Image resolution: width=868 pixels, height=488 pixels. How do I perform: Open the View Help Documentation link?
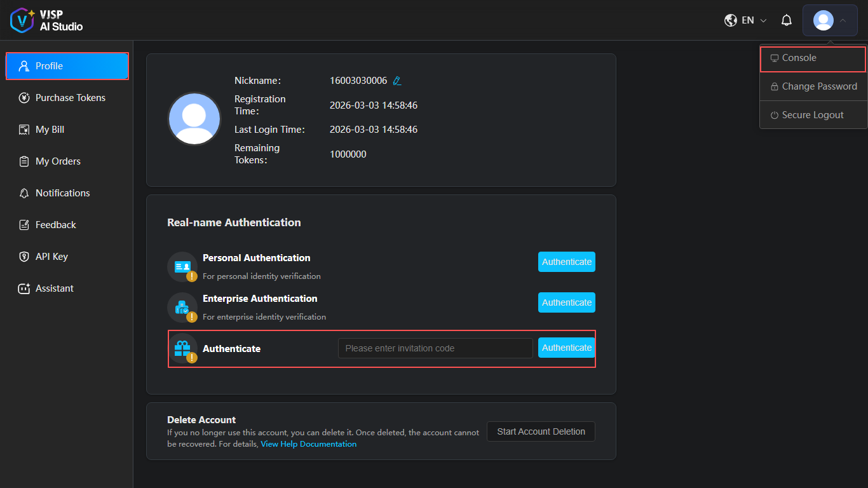point(308,444)
